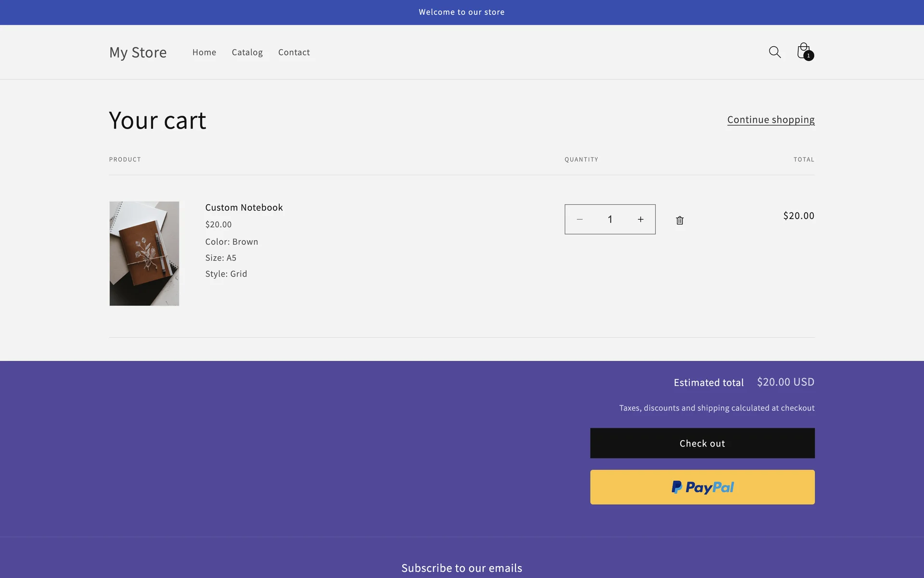Click the Estimated total amount
This screenshot has width=924, height=578.
coord(785,382)
